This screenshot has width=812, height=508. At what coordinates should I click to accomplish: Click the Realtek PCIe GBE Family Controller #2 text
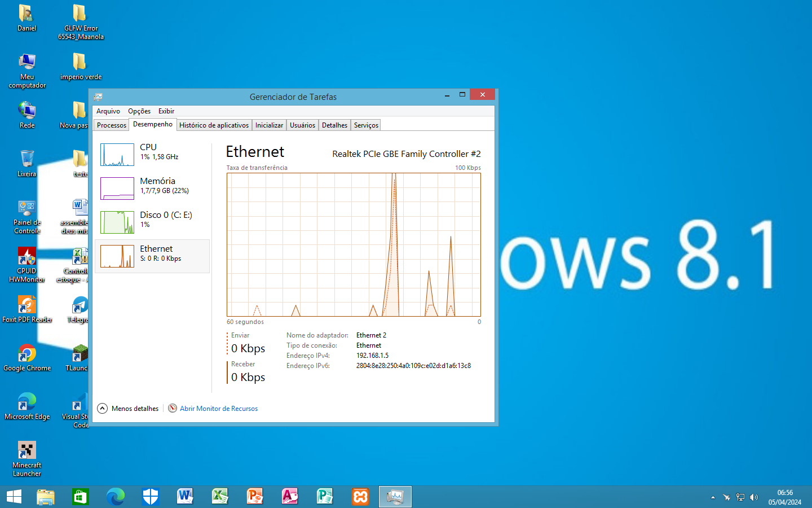click(407, 154)
